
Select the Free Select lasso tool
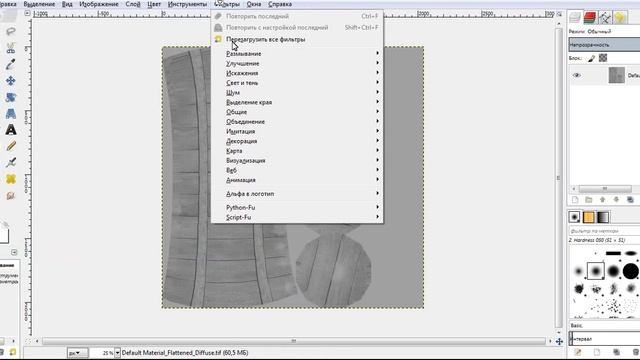[11, 31]
